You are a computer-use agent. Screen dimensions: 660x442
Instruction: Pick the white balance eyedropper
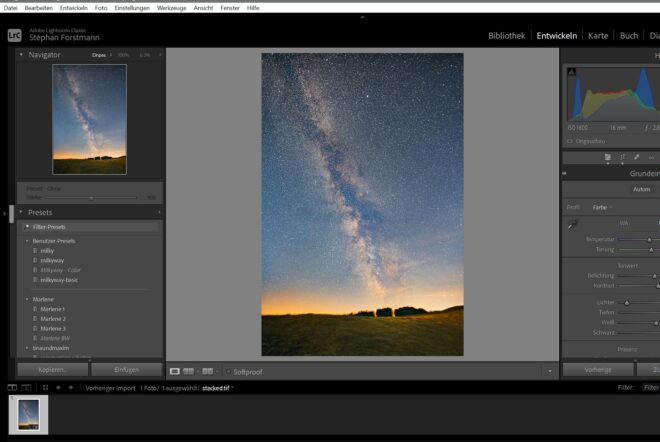572,224
